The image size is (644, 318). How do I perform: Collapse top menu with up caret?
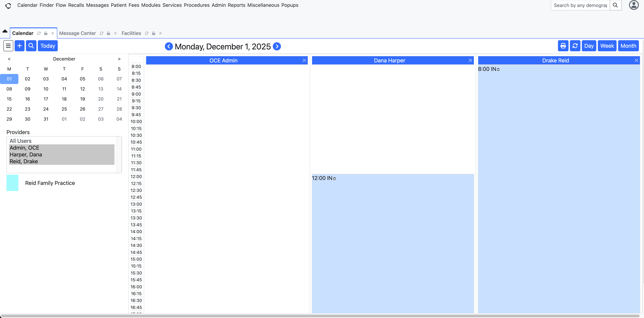coord(5,31)
